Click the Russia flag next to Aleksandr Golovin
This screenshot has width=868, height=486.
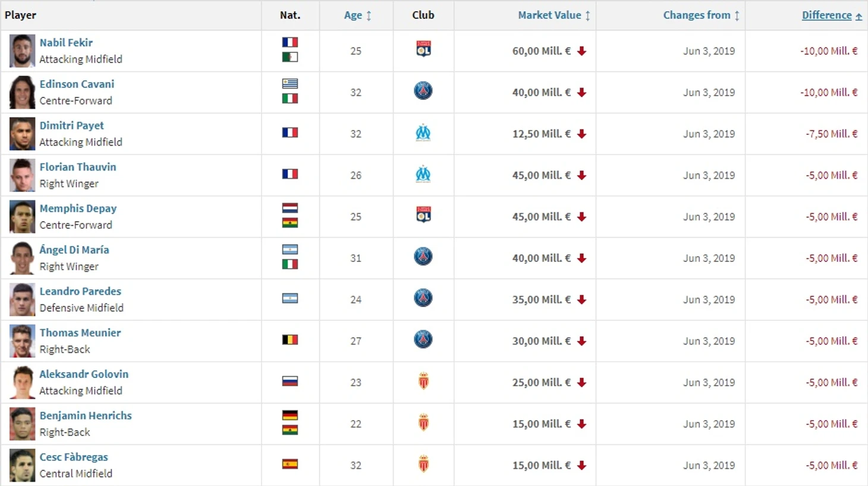[290, 381]
